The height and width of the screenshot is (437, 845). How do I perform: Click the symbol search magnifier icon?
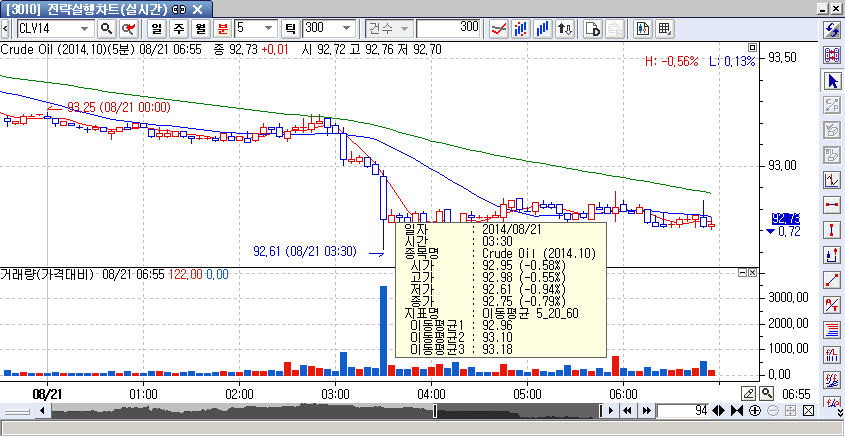pyautogui.click(x=107, y=28)
